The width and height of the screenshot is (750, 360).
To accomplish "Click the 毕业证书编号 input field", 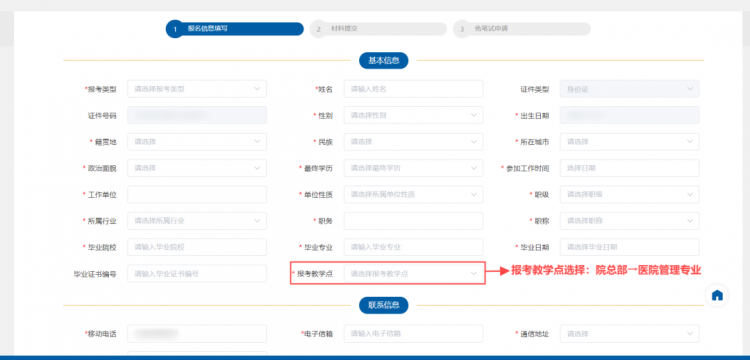I will (x=197, y=273).
